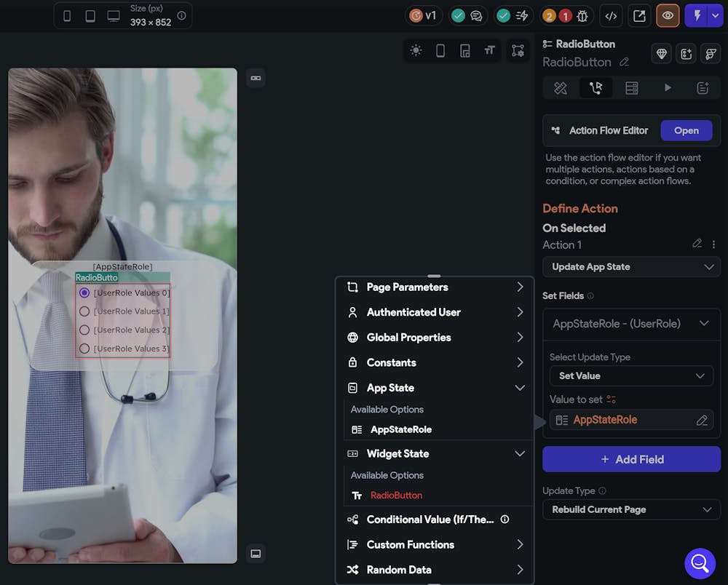Click the widget tree search icon in header

click(x=711, y=54)
